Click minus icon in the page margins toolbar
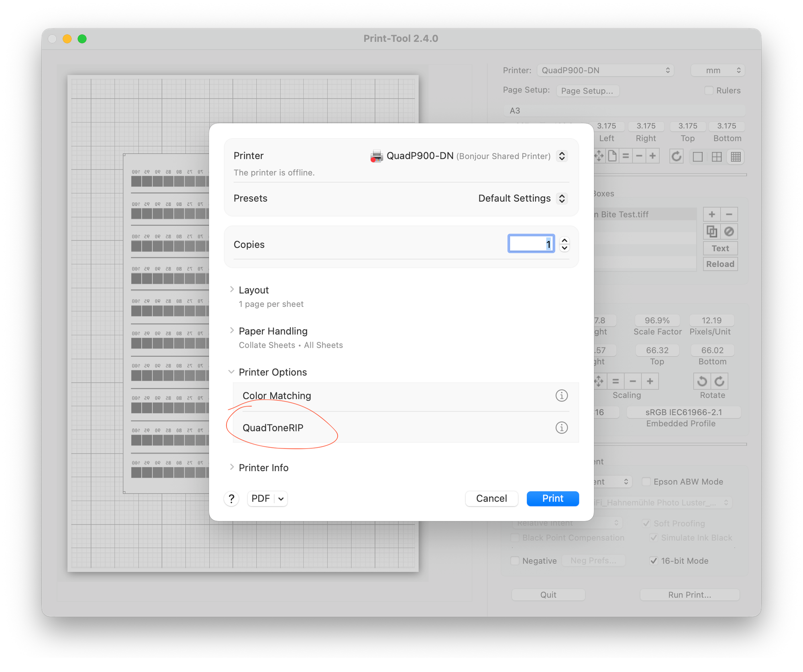 pos(639,156)
